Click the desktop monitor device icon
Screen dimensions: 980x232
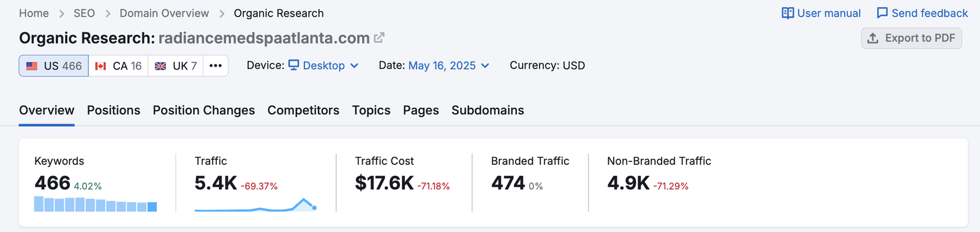click(x=294, y=65)
